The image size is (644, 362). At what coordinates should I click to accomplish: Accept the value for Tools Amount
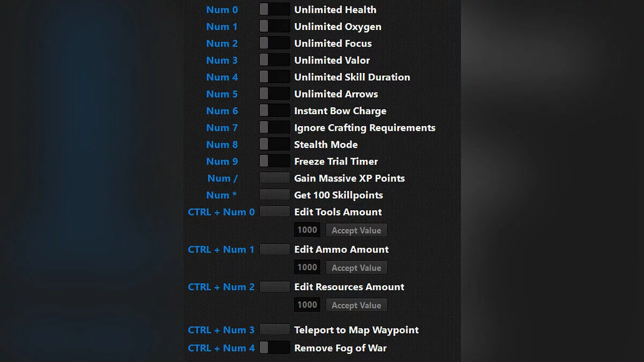pyautogui.click(x=356, y=231)
